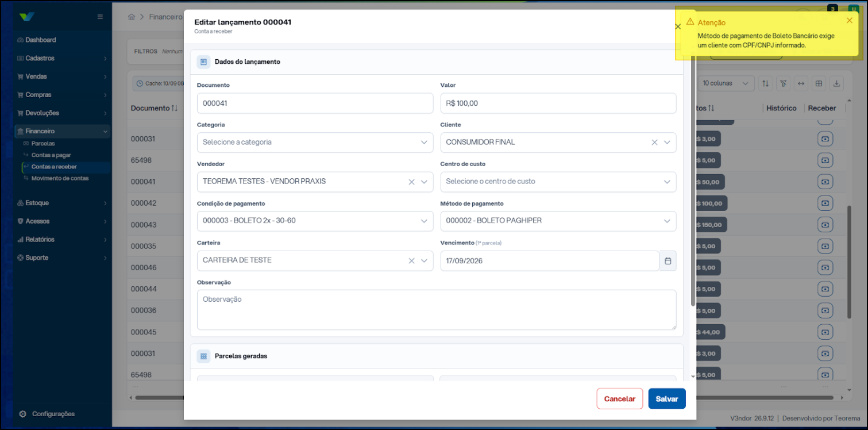
Task: Expand the Vendas sidebar menu
Action: tap(62, 76)
